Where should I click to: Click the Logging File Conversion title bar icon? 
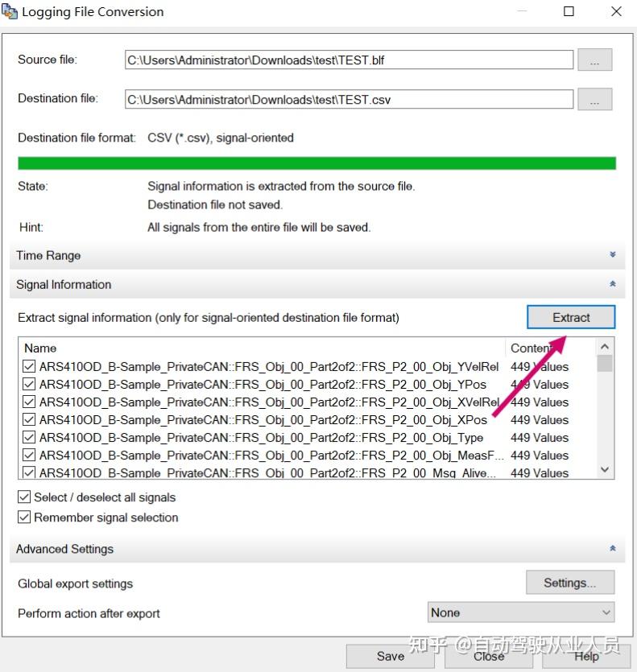pyautogui.click(x=10, y=11)
